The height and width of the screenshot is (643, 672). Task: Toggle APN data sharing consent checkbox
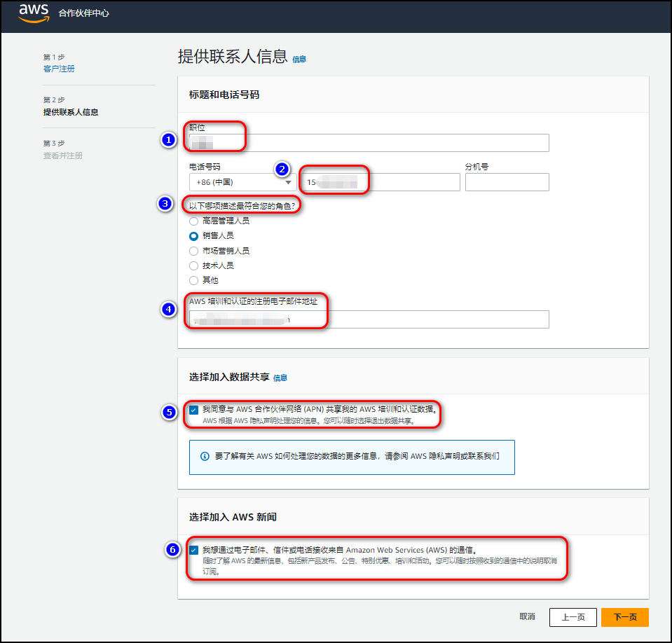pos(193,410)
